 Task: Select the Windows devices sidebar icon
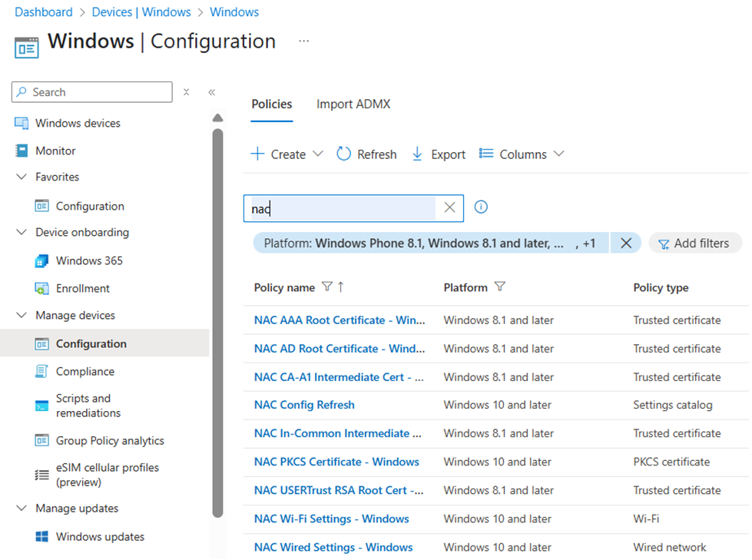tap(20, 123)
